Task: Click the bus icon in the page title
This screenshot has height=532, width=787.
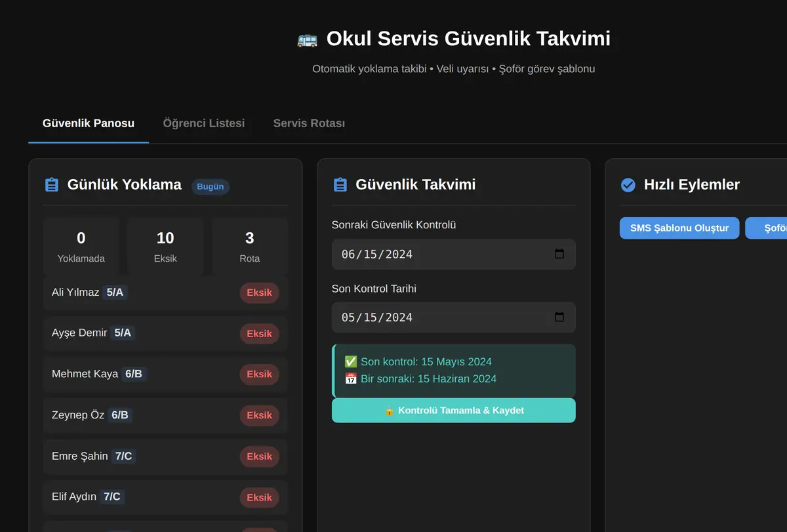Action: click(307, 39)
